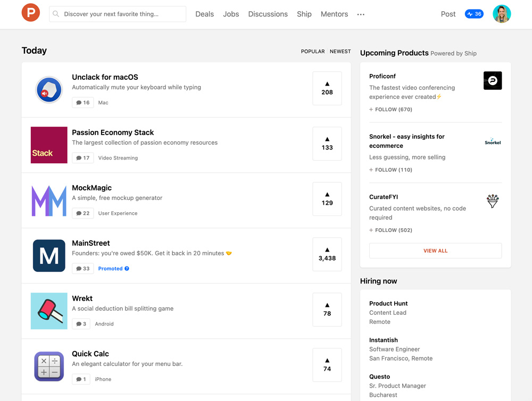Open the MockMagic product title
The image size is (532, 401).
[92, 188]
